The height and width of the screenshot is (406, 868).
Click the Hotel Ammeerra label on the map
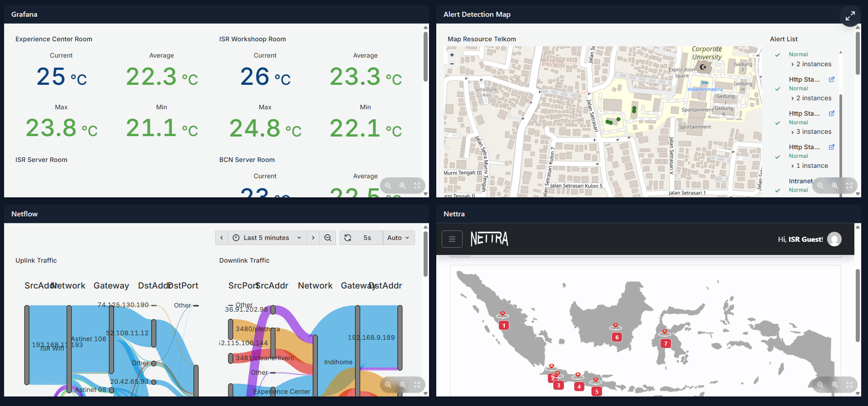[x=705, y=89]
